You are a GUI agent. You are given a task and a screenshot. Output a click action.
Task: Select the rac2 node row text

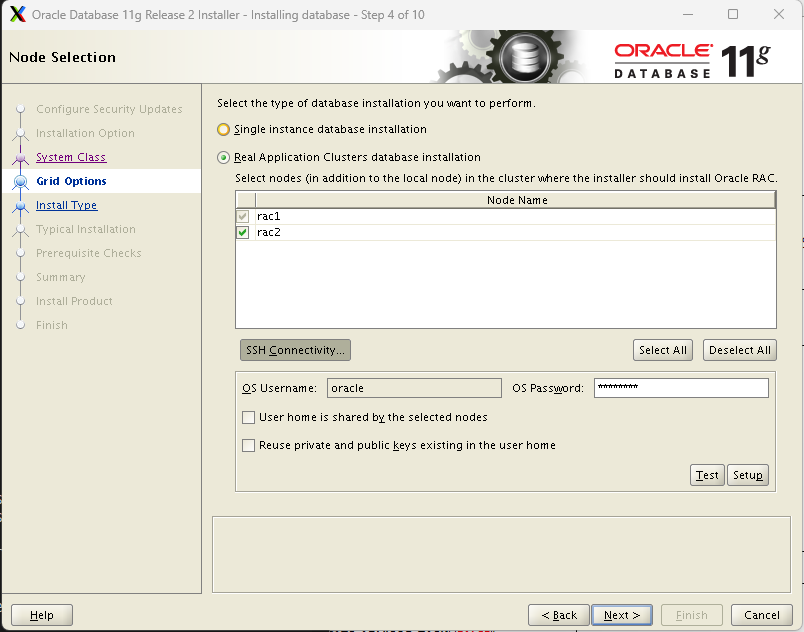(x=269, y=233)
